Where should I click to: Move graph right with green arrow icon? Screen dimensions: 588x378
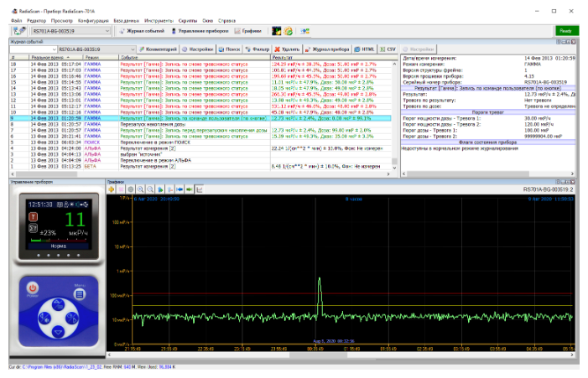pos(190,189)
